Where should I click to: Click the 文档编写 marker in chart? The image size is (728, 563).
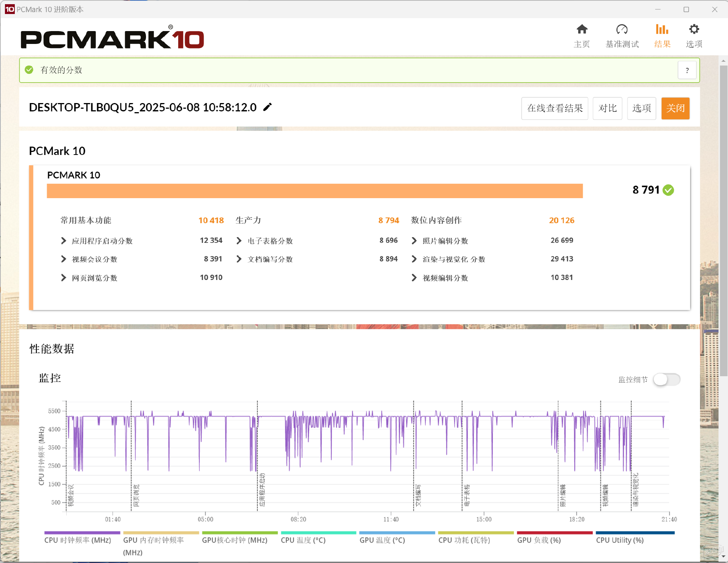pyautogui.click(x=418, y=495)
